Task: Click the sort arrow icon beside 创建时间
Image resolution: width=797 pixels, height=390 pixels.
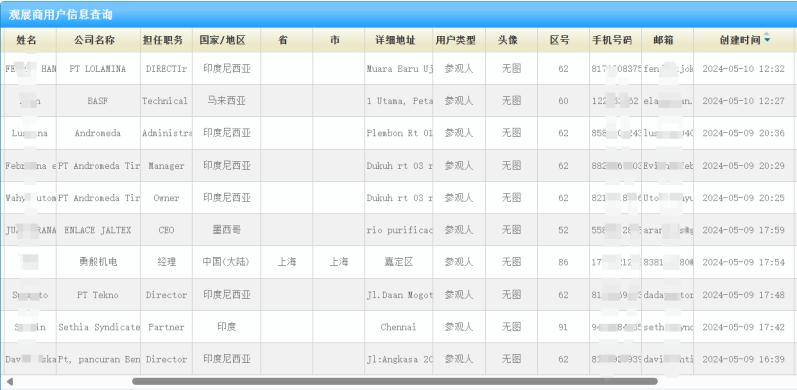Action: click(767, 39)
